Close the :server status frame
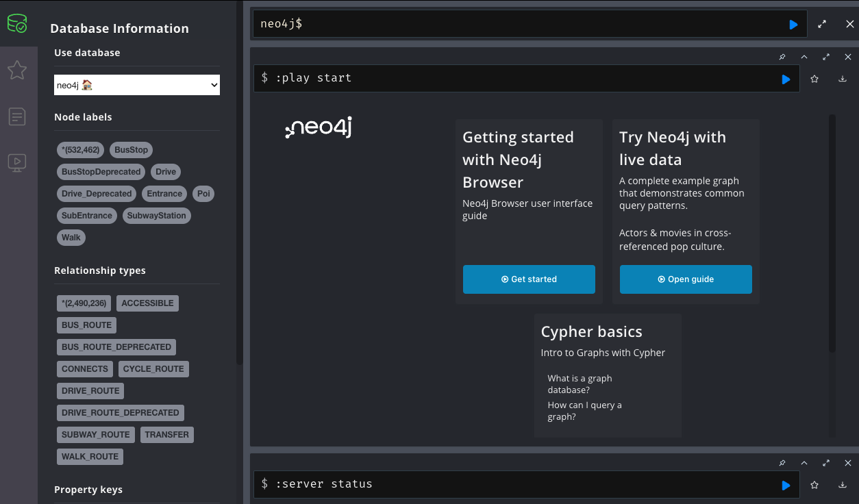This screenshot has height=504, width=859. [848, 463]
